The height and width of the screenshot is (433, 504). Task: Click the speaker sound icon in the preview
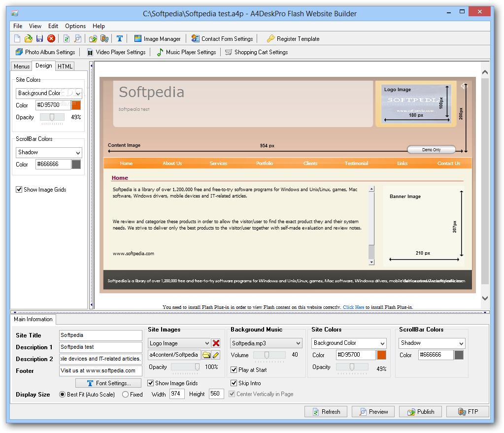(464, 86)
